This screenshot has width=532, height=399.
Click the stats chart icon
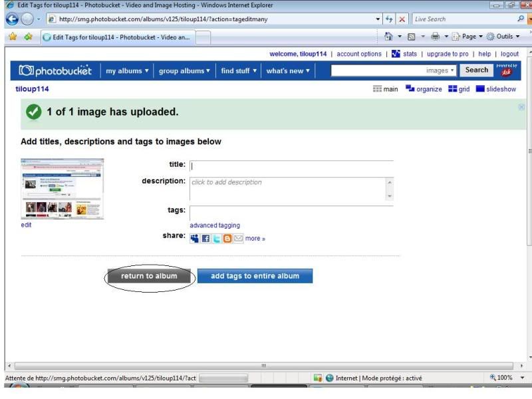pyautogui.click(x=396, y=54)
